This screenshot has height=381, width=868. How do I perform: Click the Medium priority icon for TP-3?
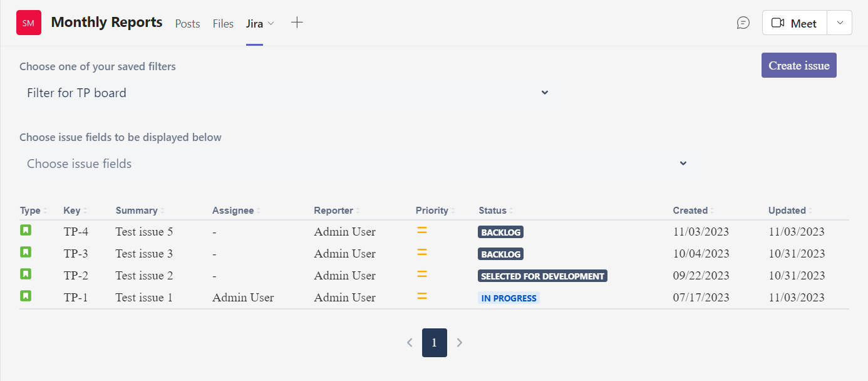click(421, 253)
